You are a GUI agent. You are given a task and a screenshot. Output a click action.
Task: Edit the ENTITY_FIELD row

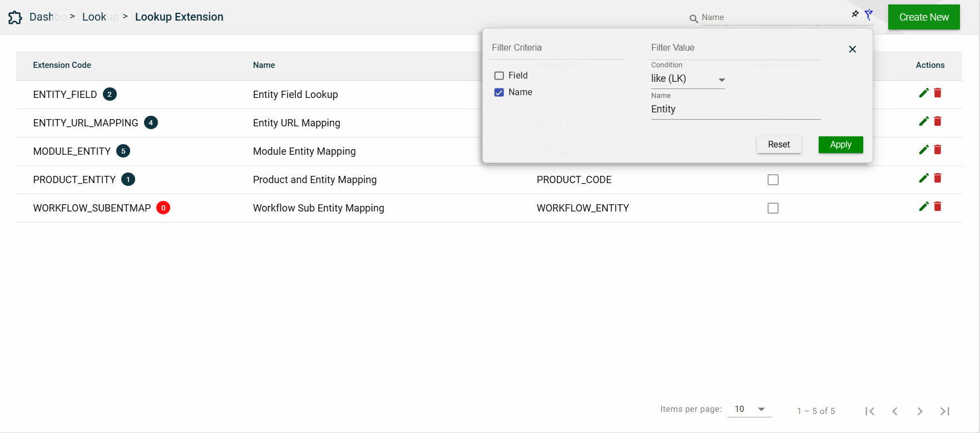[x=923, y=93]
